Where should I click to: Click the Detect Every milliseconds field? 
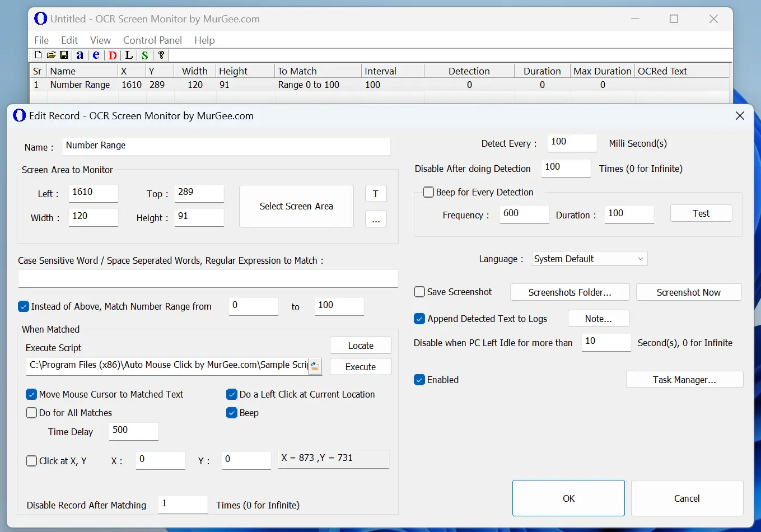click(572, 143)
